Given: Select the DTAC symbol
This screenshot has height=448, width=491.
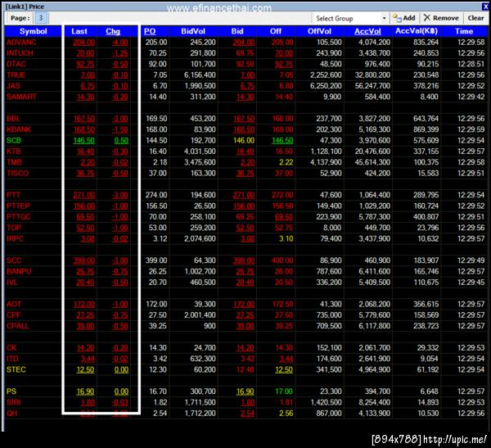Looking at the screenshot, I should point(16,64).
